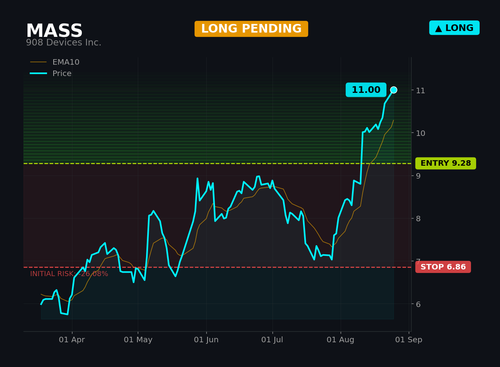
Task: Click the ENTRY 9.28 level tag
Action: 445,163
